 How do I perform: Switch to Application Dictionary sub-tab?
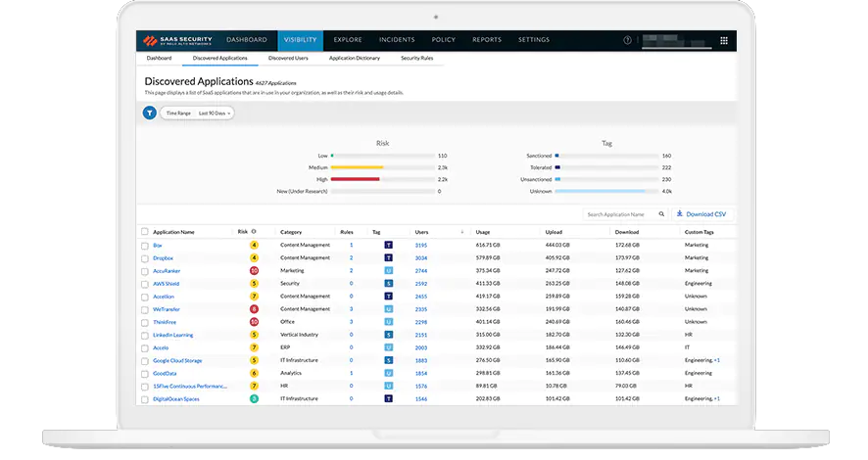(355, 58)
